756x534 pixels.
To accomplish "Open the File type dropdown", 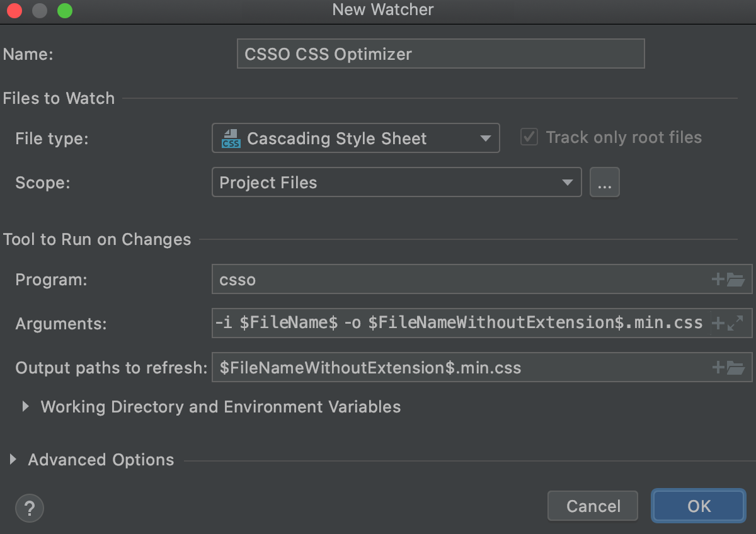I will pos(486,138).
